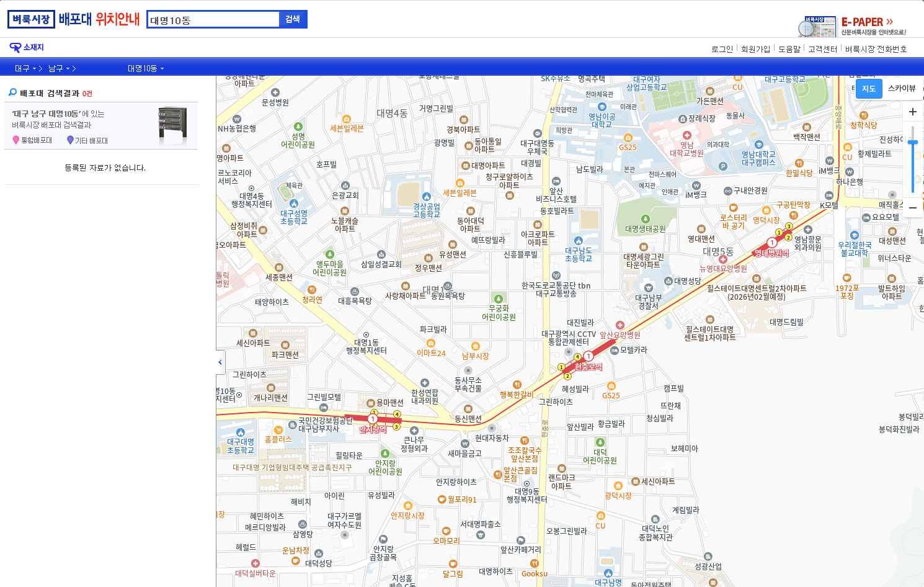Expand the 대명10동 neighborhood dropdown

146,68
